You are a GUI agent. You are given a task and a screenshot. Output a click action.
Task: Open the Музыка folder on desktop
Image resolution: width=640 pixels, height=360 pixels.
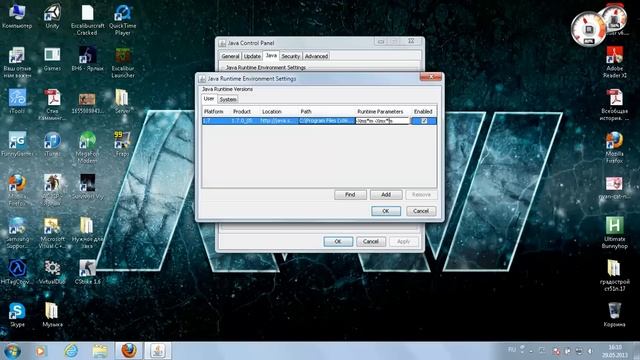pos(52,315)
